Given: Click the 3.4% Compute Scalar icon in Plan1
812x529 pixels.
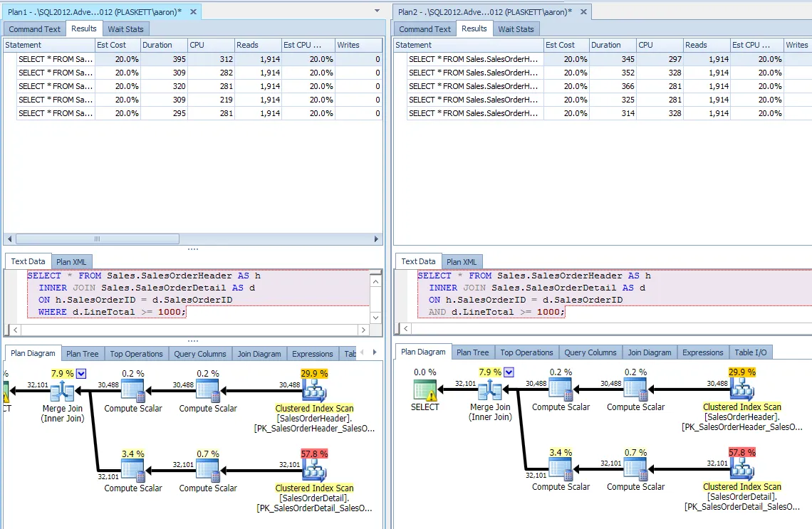Looking at the screenshot, I should [133, 471].
